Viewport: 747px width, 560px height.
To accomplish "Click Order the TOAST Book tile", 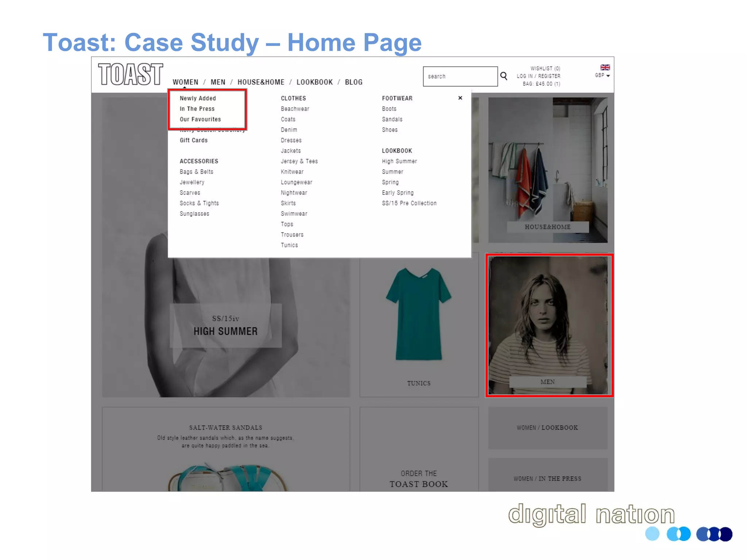I will [419, 449].
